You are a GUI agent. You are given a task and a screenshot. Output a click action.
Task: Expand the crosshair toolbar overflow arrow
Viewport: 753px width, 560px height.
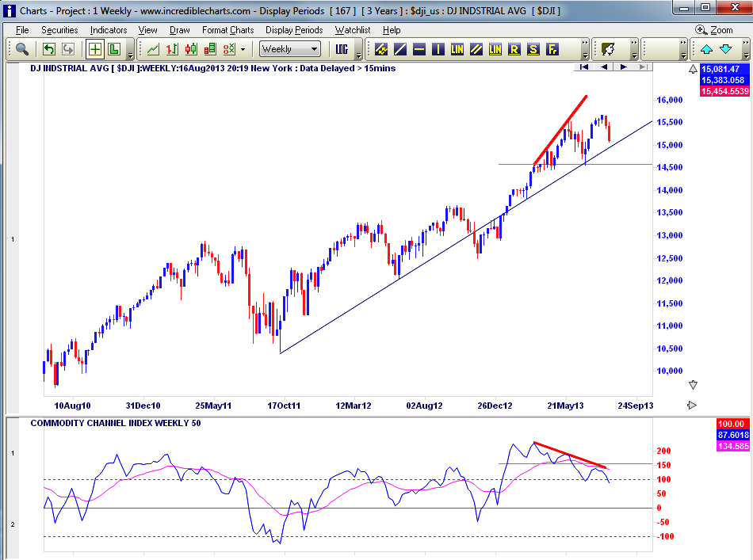pos(130,55)
